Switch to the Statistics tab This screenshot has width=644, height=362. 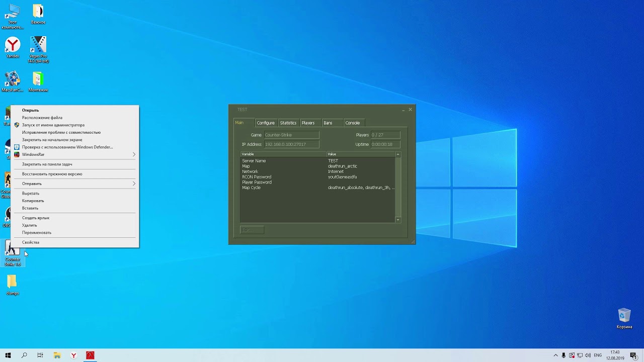pos(288,123)
